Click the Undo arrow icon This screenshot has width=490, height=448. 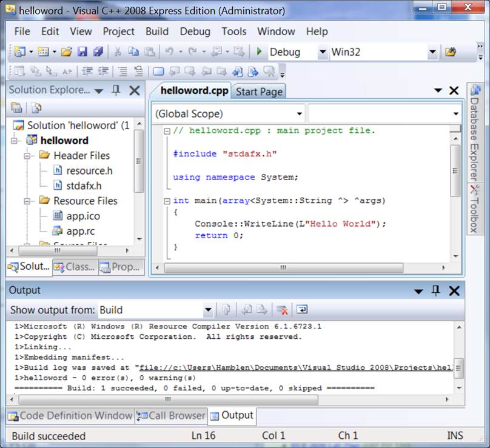[169, 52]
